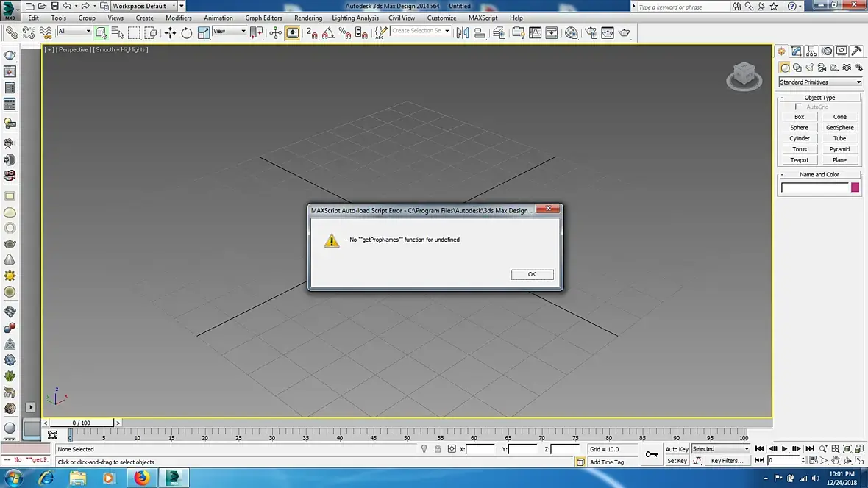868x488 pixels.
Task: Open the Modifiers menu
Action: click(x=179, y=18)
